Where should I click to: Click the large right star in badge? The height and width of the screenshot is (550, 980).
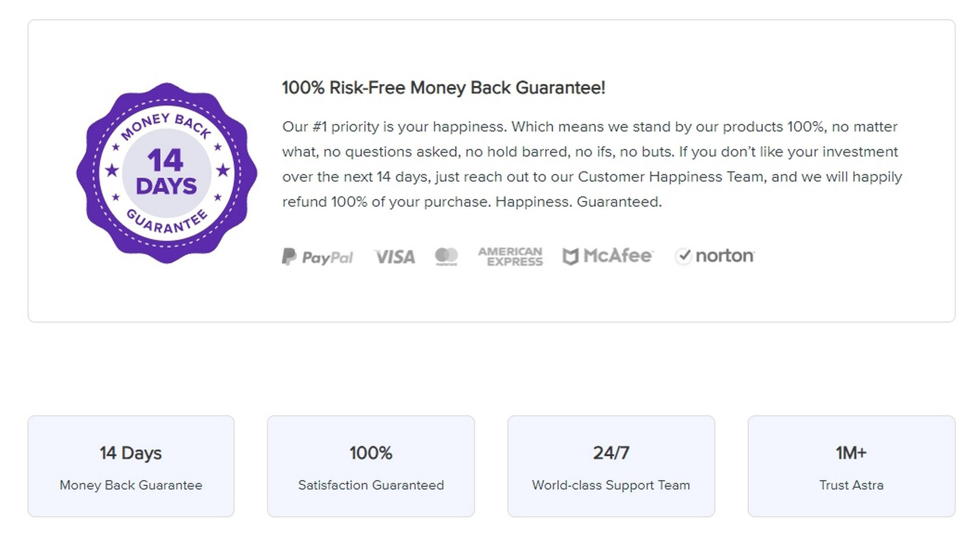click(223, 171)
